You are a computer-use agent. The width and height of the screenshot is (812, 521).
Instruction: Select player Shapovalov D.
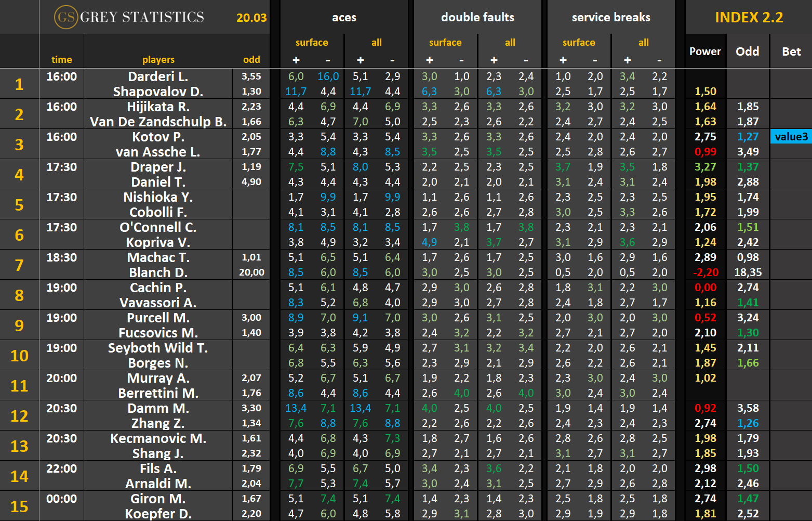coord(158,92)
